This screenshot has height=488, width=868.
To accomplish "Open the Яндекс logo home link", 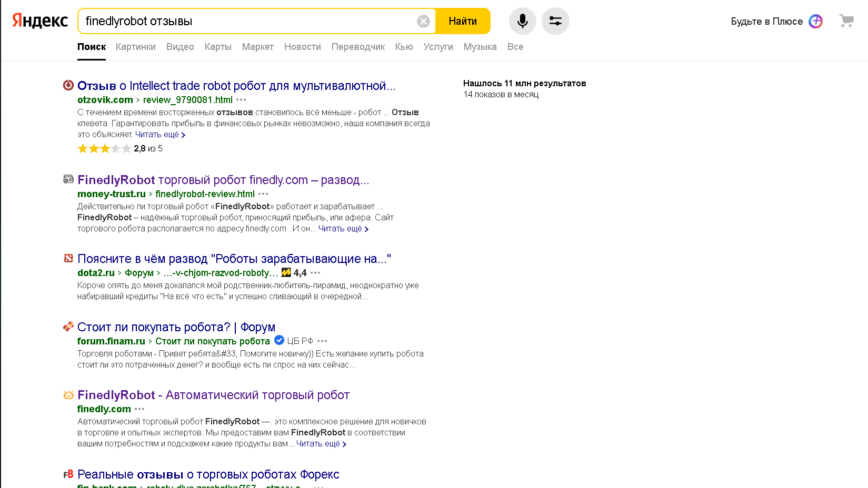I will point(40,21).
